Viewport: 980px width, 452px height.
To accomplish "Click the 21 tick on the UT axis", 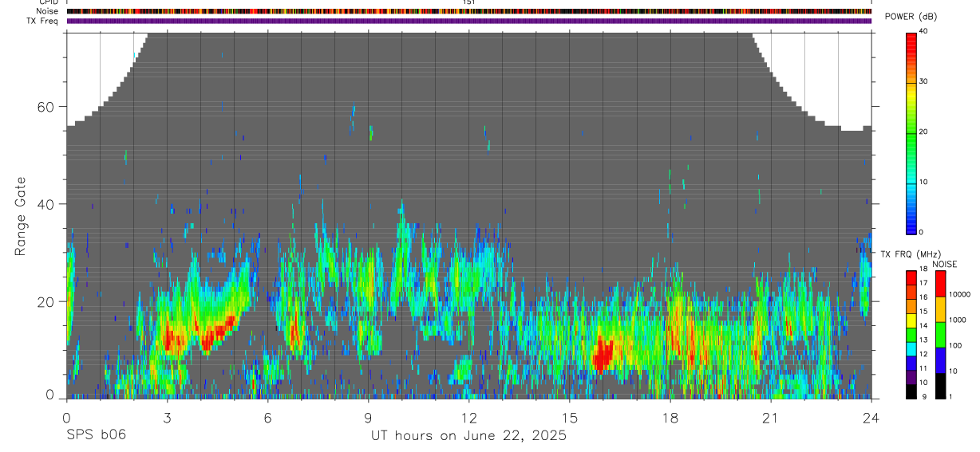I will click(x=771, y=417).
